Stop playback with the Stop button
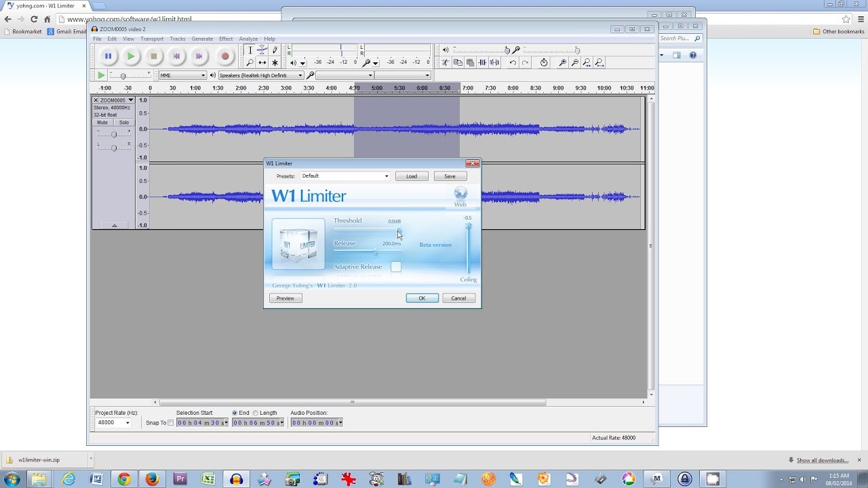The image size is (868, 488). pos(154,56)
